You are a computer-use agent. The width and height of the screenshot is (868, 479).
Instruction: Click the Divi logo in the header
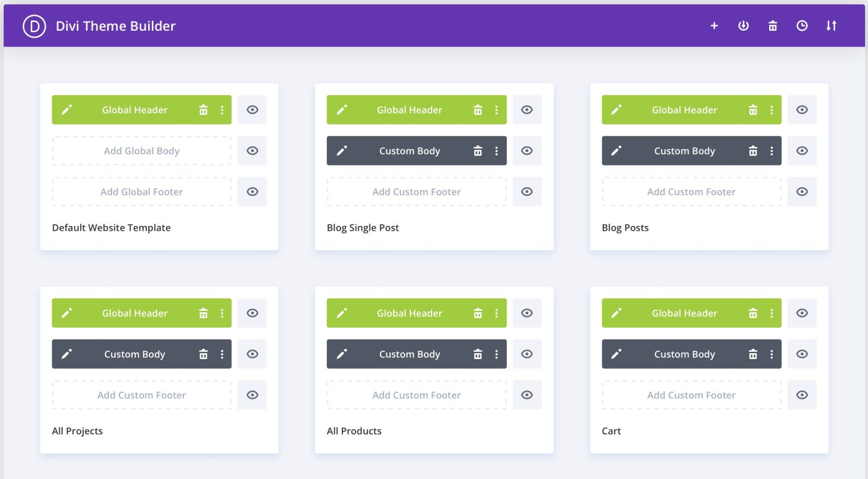coord(34,26)
